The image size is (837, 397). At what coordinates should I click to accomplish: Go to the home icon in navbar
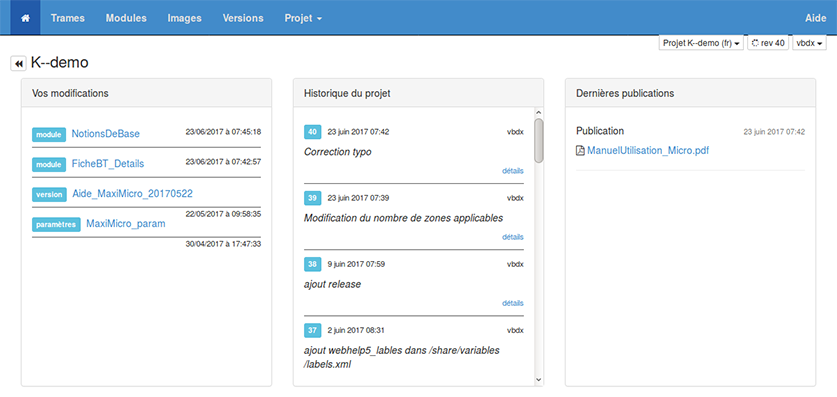(25, 18)
